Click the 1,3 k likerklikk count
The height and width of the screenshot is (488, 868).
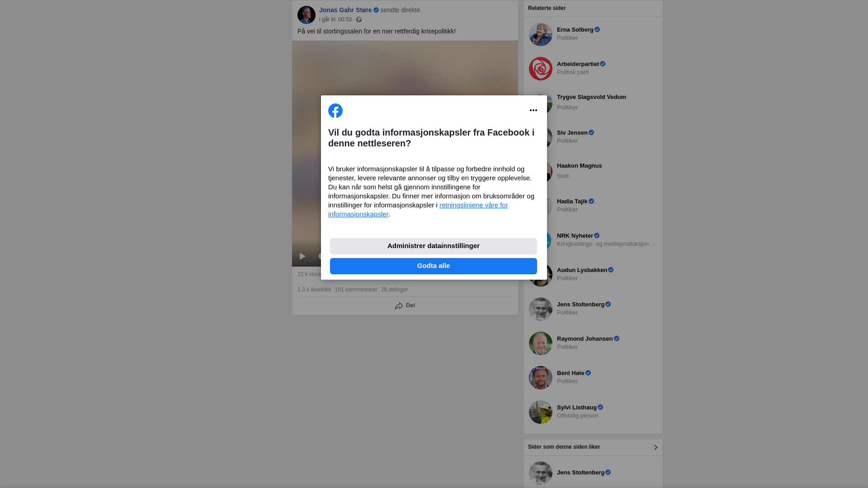[314, 290]
